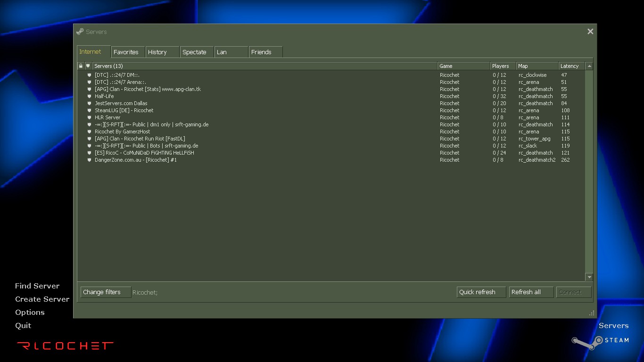Click the rc_slack map cell
This screenshot has height=362, width=644.
coord(528,146)
